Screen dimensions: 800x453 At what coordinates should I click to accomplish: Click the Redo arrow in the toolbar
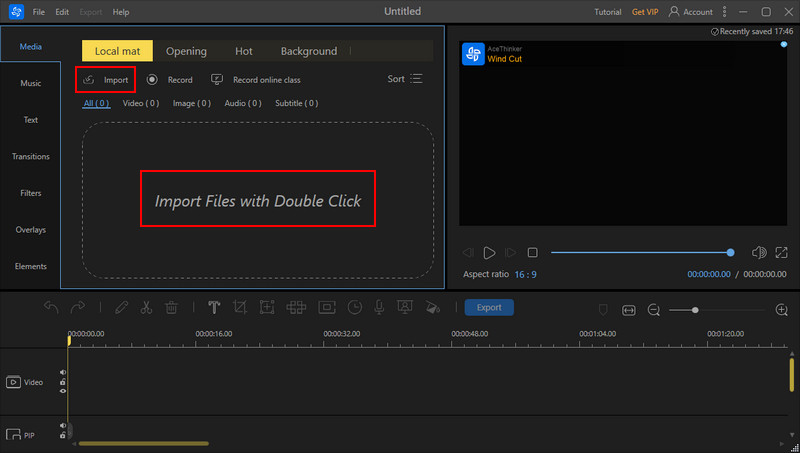78,307
